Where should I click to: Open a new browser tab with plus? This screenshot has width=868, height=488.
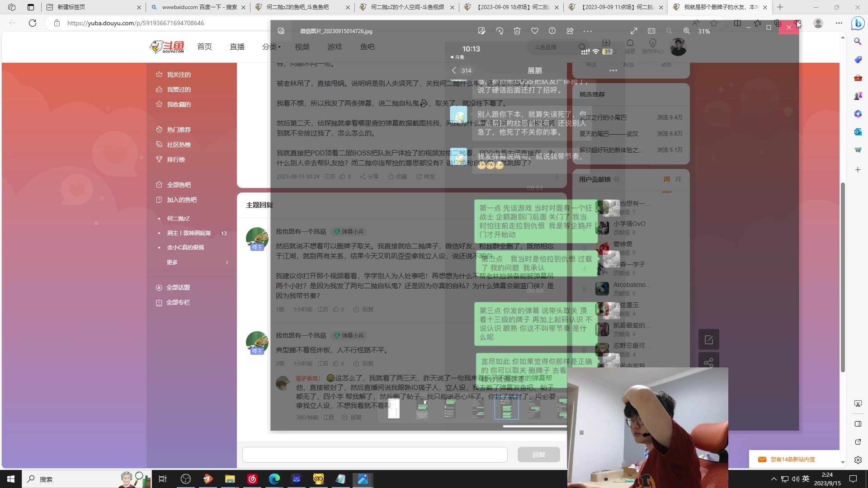pyautogui.click(x=780, y=7)
